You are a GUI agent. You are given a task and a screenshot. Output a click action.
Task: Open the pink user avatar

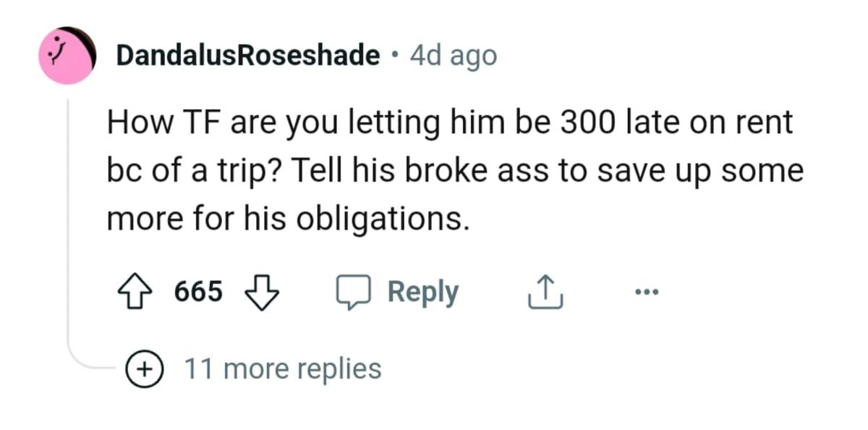tap(68, 56)
